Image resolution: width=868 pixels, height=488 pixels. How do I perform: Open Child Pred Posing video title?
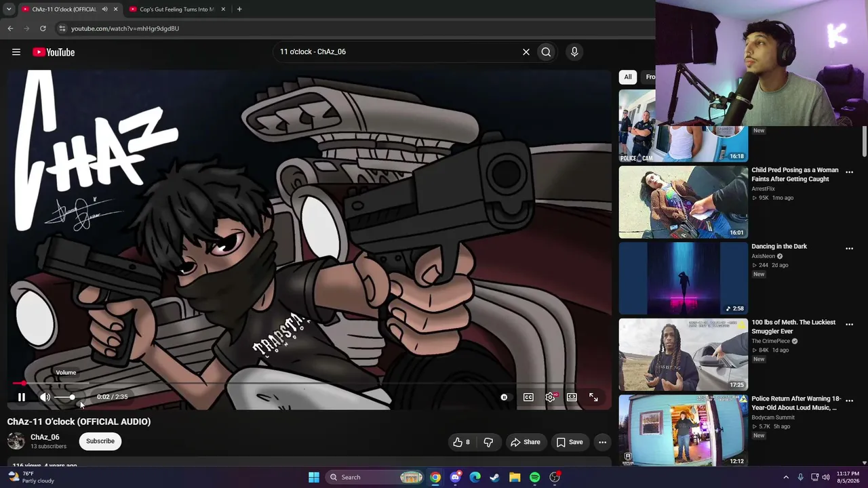(795, 174)
